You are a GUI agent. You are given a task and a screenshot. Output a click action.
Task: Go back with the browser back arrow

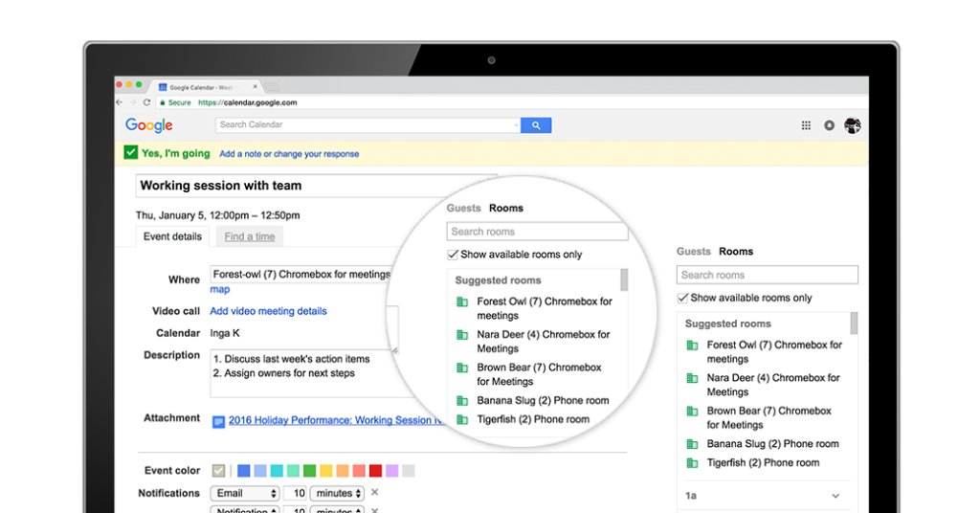(x=120, y=102)
